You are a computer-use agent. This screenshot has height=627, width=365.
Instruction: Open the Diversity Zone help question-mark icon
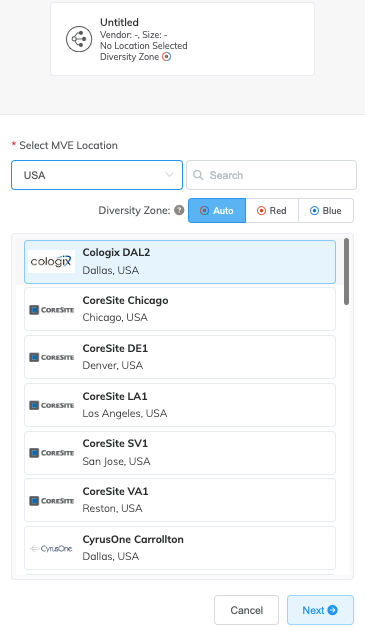pyautogui.click(x=180, y=210)
